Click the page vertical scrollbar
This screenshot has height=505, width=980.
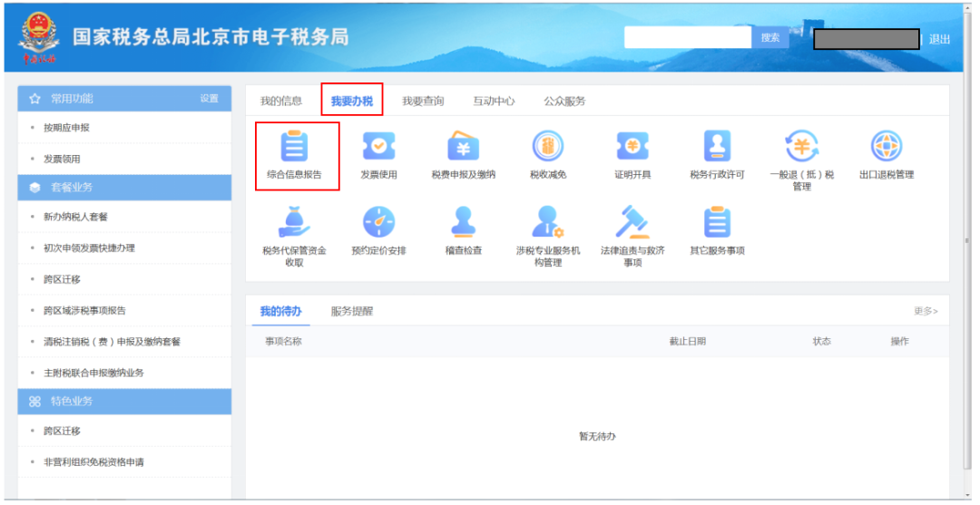[969, 240]
